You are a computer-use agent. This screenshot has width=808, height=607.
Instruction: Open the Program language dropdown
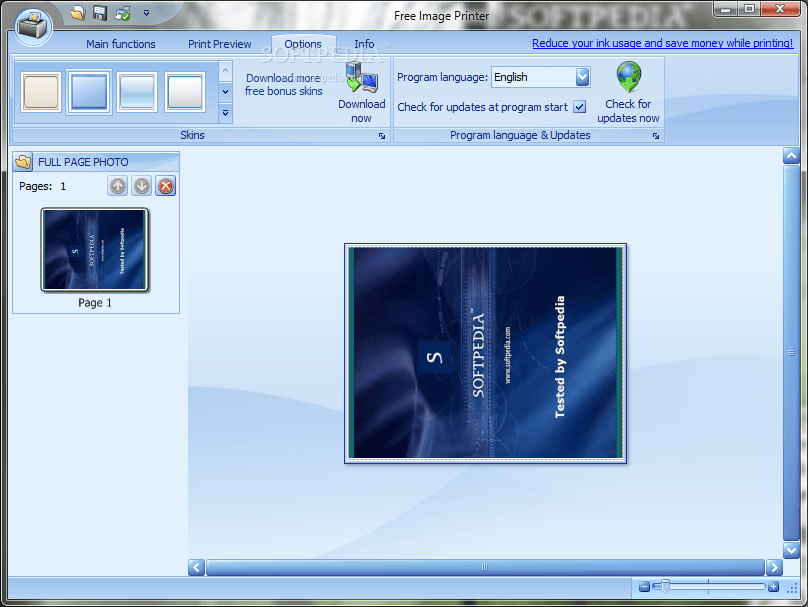582,77
